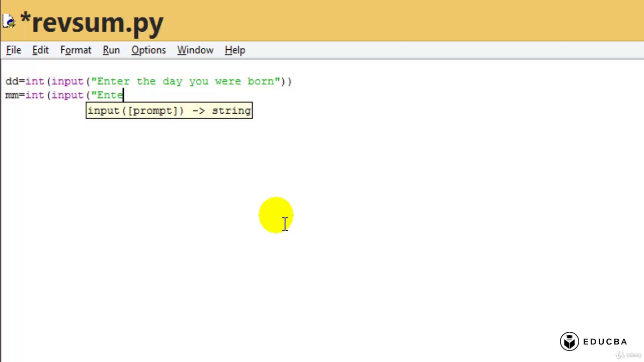This screenshot has height=362, width=644.
Task: Open the Help menu
Action: 235,50
